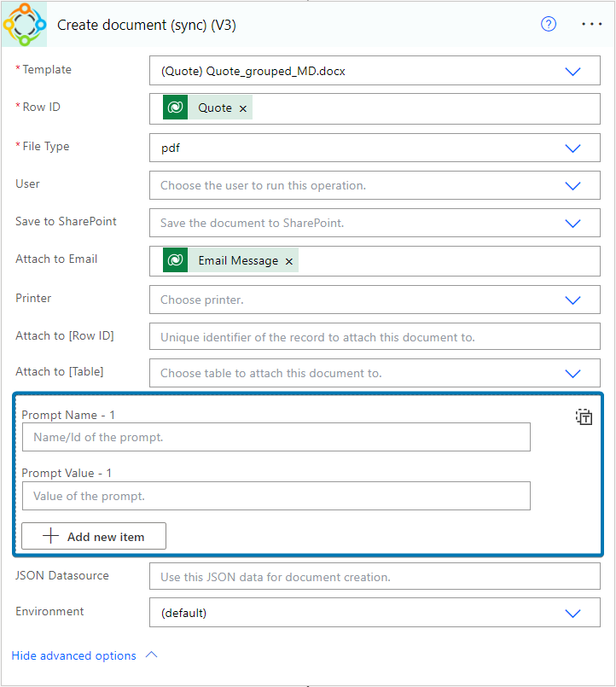Expand the Environment dropdown
Screen dimensions: 616x687
point(572,613)
